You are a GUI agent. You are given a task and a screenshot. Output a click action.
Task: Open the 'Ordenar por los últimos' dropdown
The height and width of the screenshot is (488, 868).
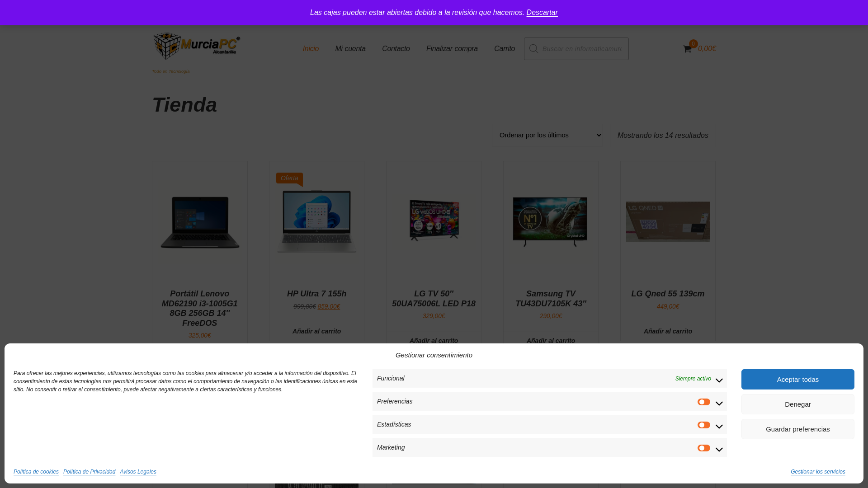tap(547, 135)
